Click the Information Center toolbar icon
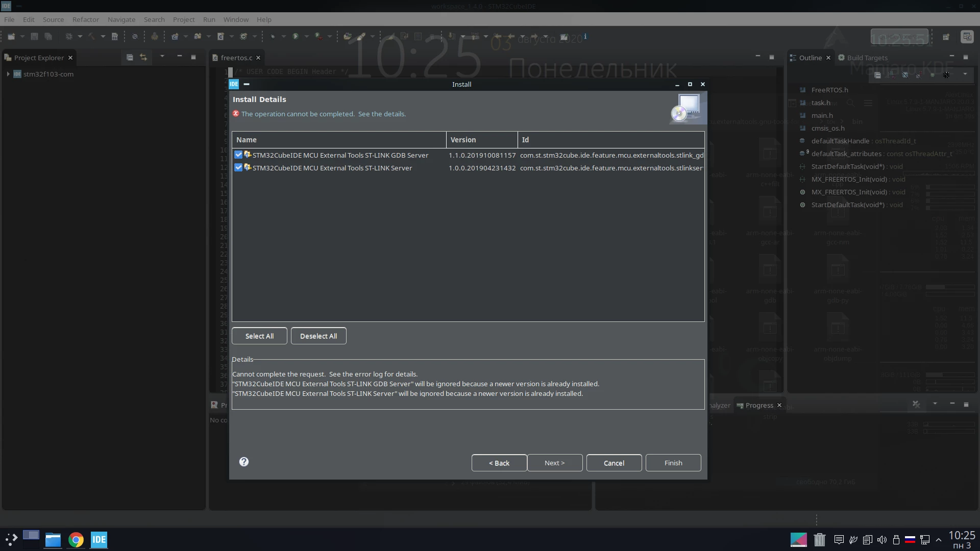The height and width of the screenshot is (551, 980). coord(585,37)
